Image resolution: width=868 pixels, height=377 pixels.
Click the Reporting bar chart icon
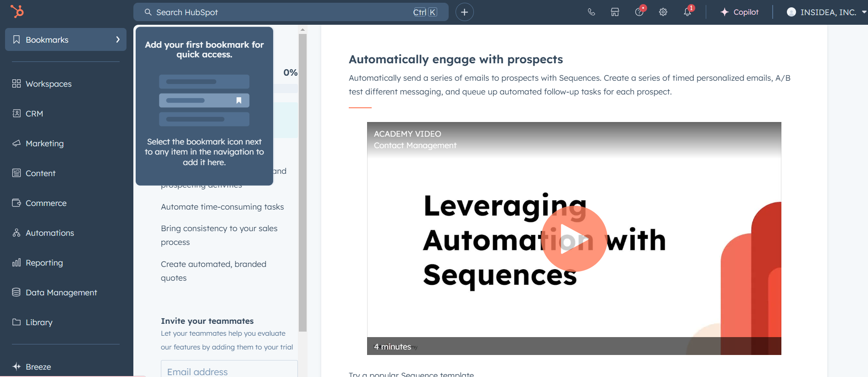tap(16, 262)
